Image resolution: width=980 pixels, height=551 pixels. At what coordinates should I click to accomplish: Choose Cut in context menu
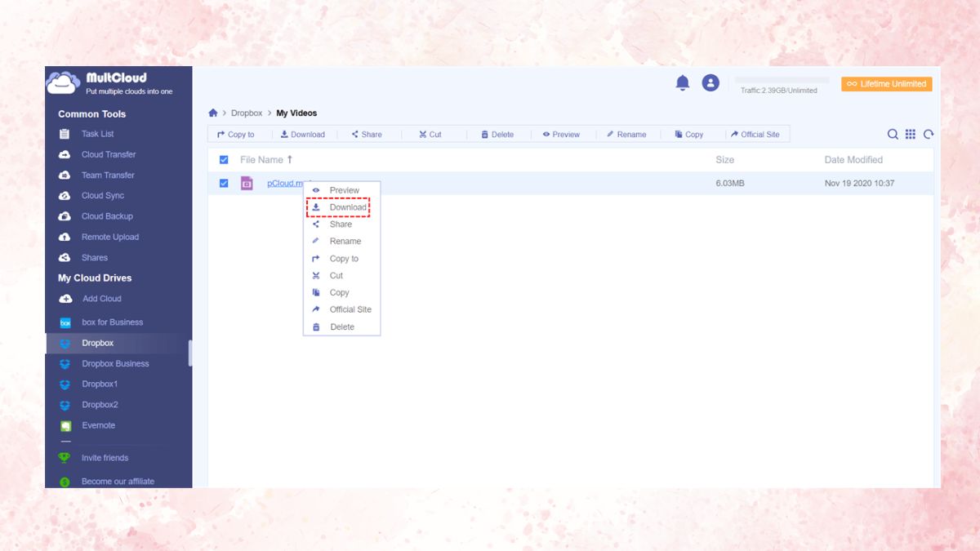click(x=341, y=276)
